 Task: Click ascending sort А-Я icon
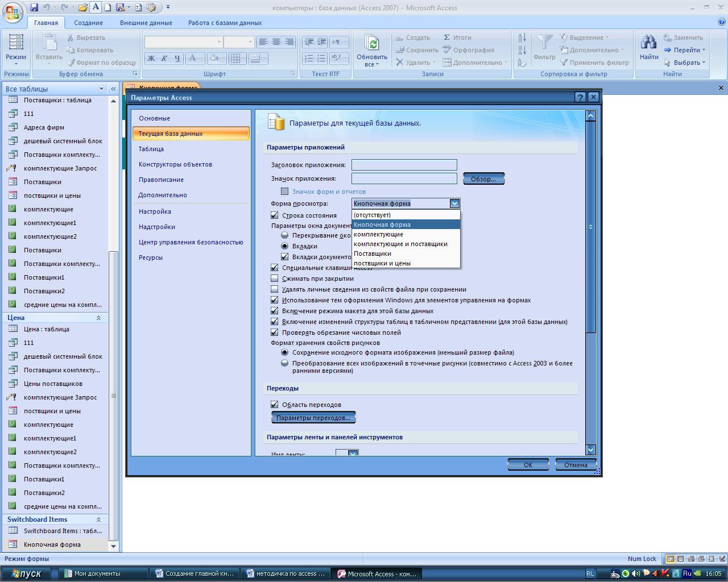tap(522, 38)
